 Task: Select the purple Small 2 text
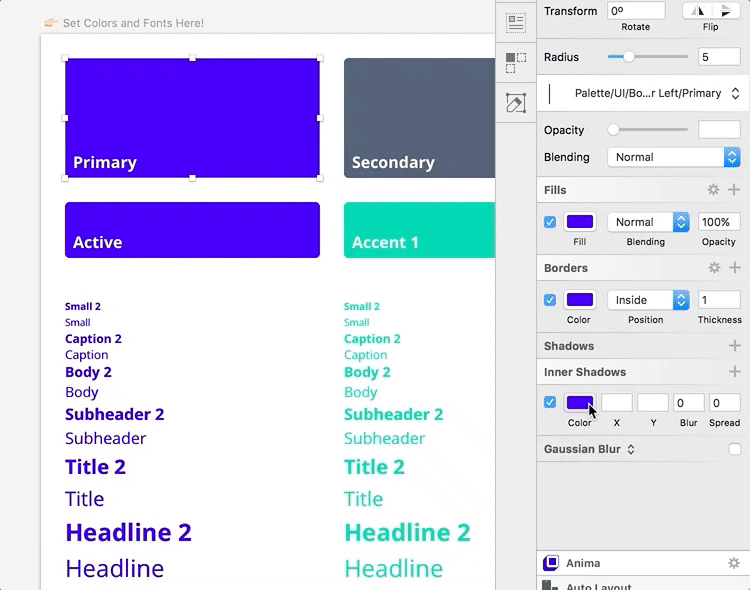coord(83,306)
